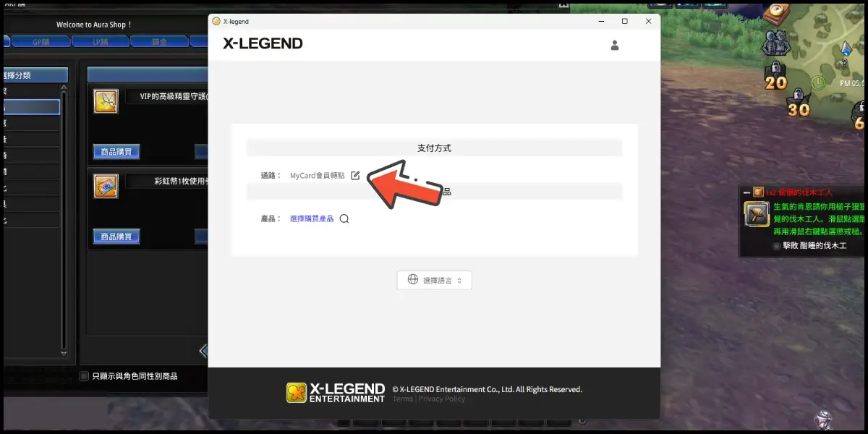Toggle the 擊敗 酣睡的伐木工 objective checkbox
This screenshot has width=868, height=434.
pos(777,246)
